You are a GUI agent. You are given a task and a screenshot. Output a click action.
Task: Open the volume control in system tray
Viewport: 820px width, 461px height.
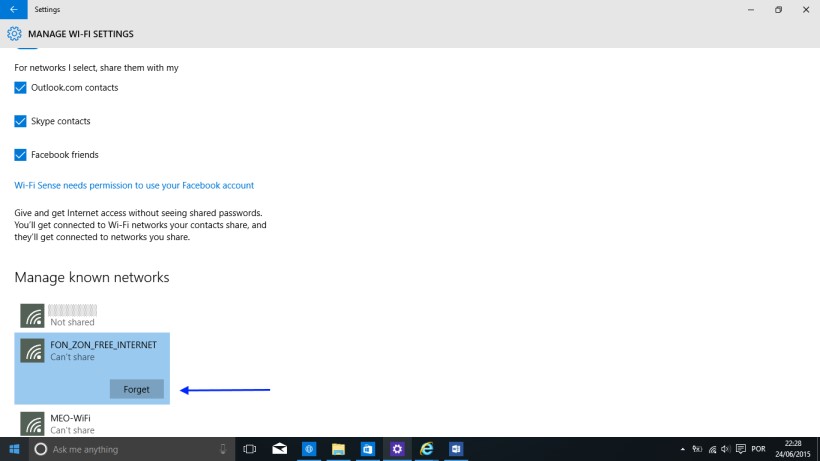point(726,449)
